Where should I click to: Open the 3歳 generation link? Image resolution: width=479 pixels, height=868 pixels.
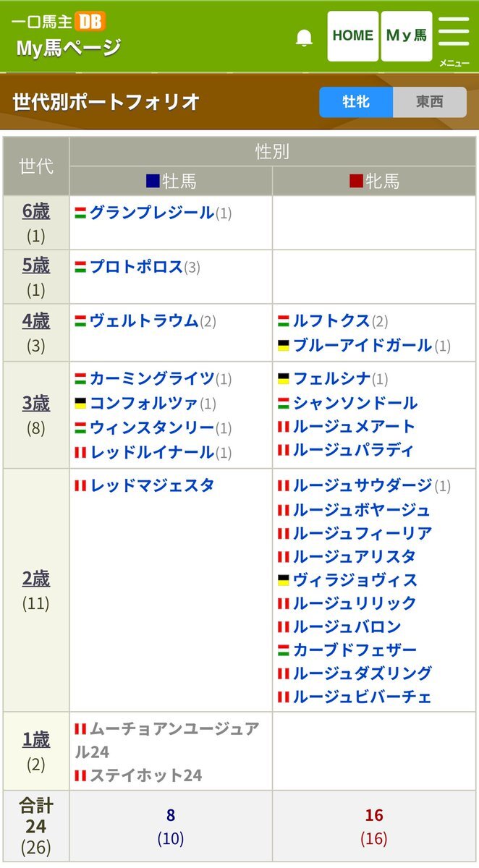point(36,404)
